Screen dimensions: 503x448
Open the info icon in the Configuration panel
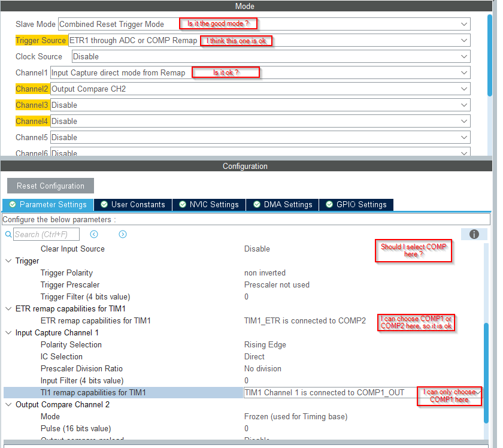[474, 234]
